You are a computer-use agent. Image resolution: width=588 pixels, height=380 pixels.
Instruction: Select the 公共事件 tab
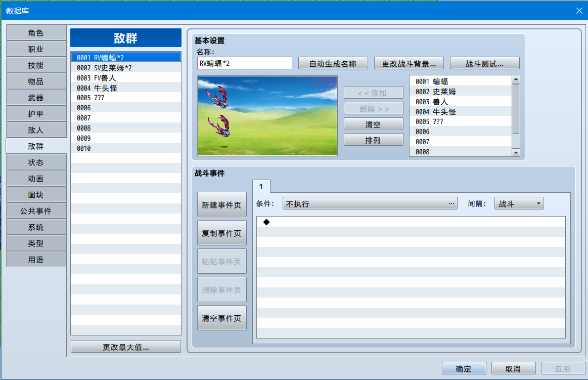tap(36, 211)
